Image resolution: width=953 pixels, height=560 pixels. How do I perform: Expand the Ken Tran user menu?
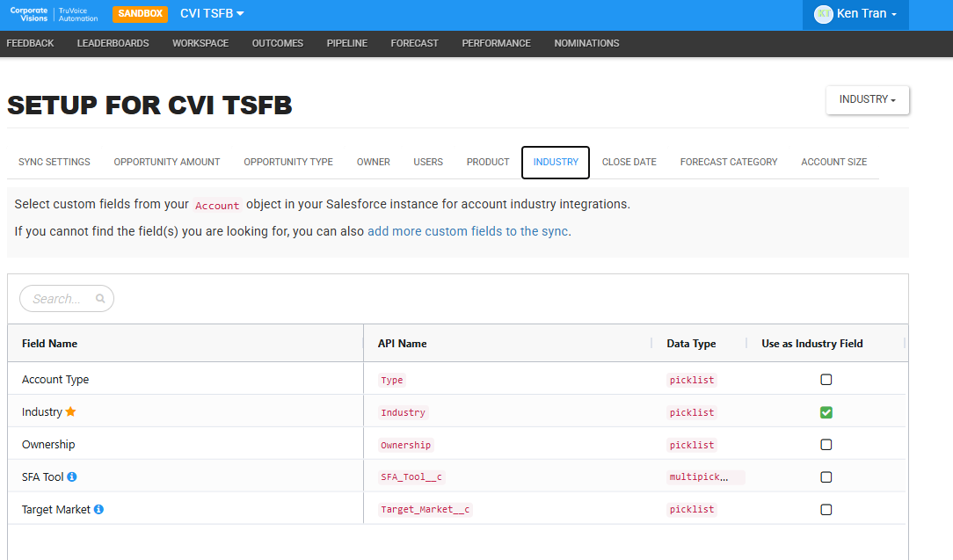[x=855, y=14]
